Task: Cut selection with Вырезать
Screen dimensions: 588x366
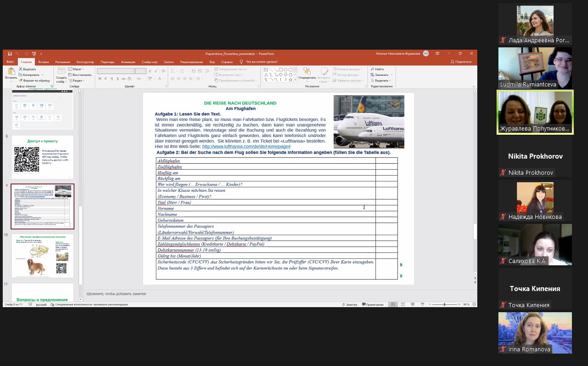Action: [28, 69]
